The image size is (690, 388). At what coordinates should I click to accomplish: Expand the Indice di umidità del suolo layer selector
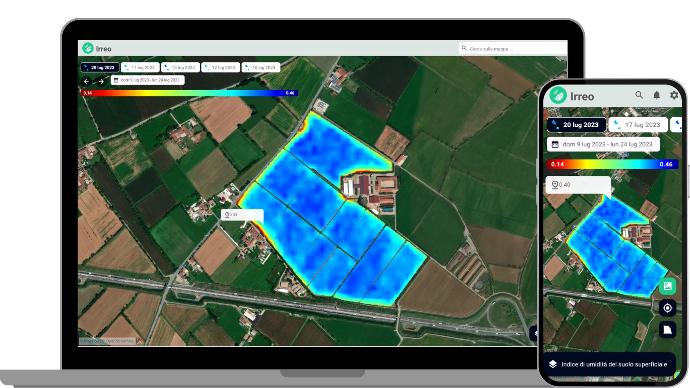coord(609,364)
